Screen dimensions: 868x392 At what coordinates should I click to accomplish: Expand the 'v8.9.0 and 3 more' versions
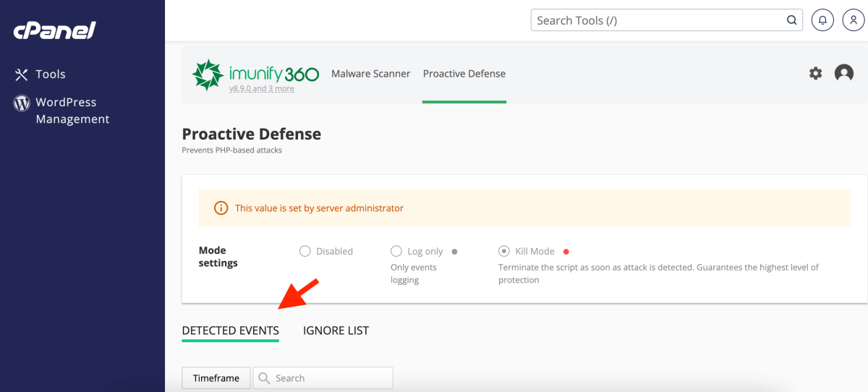click(x=262, y=89)
